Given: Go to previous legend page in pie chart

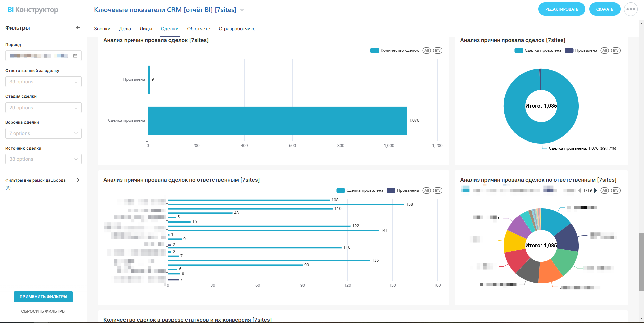Looking at the screenshot, I should (x=580, y=191).
